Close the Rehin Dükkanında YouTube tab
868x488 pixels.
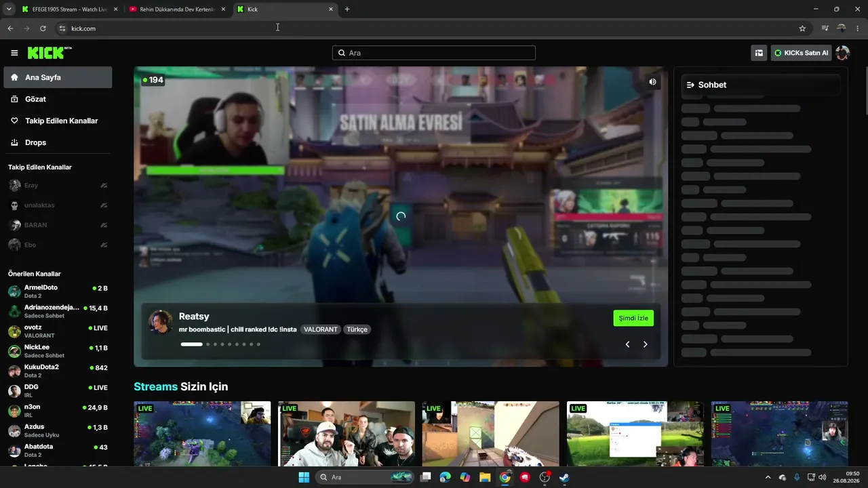pos(223,9)
